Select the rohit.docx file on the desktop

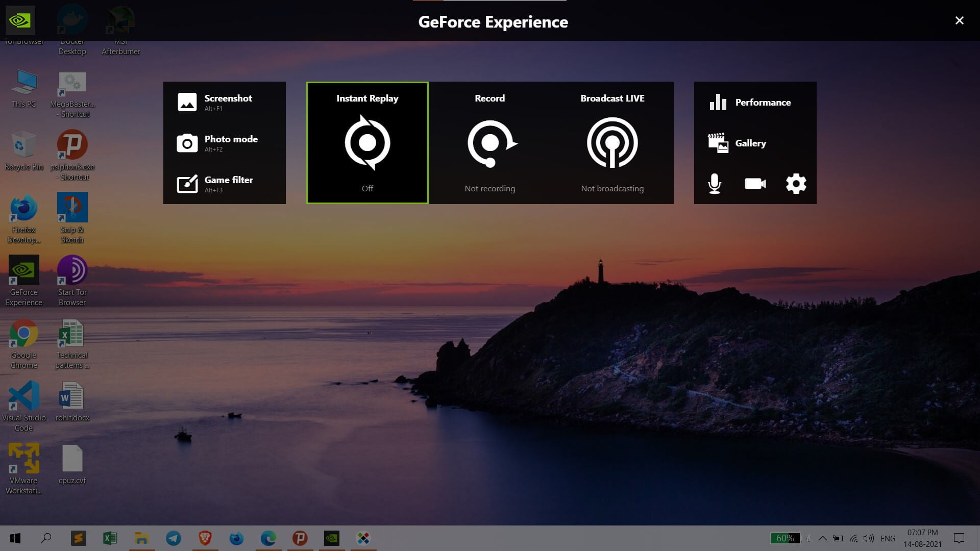[72, 402]
